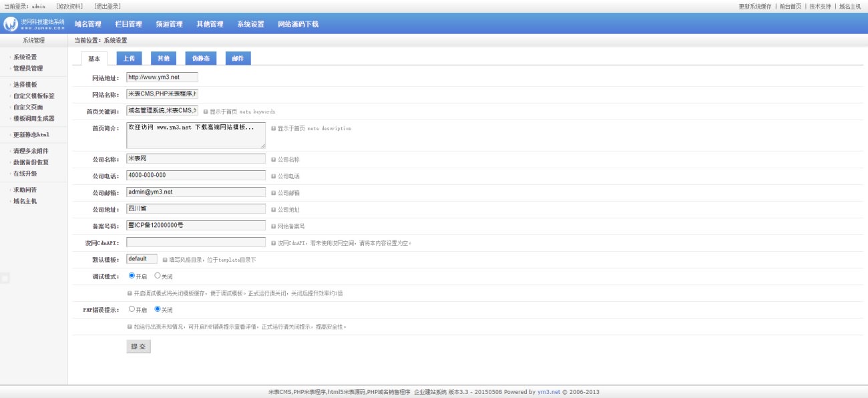Viewport: 868px width, 398px height.
Task: Focus the 默认模板 input field
Action: point(142,259)
